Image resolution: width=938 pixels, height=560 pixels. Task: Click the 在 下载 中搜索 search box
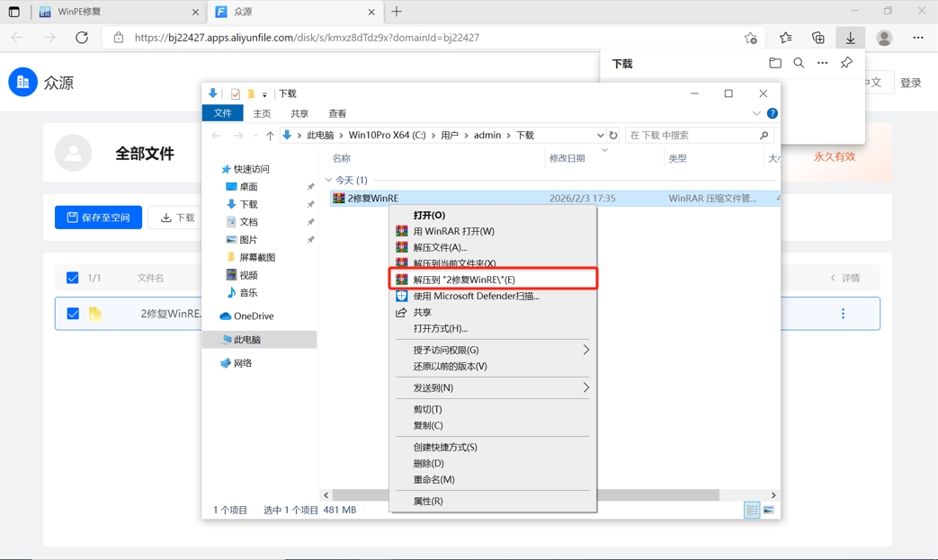click(x=692, y=136)
